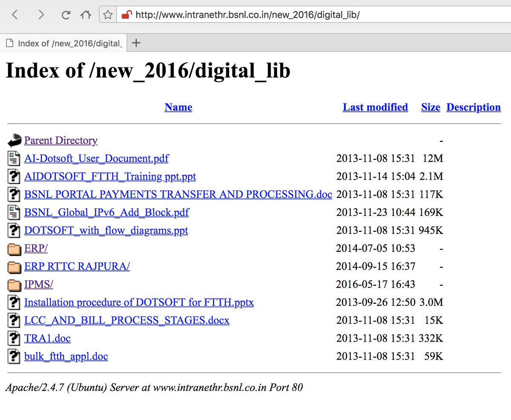Go back with the browser back arrow
The width and height of the screenshot is (511, 420).
[15, 15]
